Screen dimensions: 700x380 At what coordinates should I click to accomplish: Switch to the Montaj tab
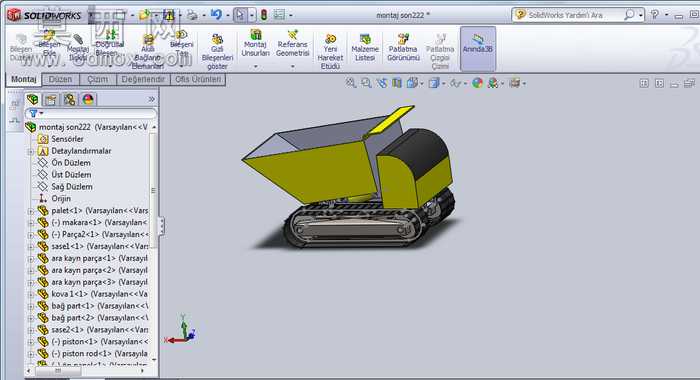pos(23,79)
